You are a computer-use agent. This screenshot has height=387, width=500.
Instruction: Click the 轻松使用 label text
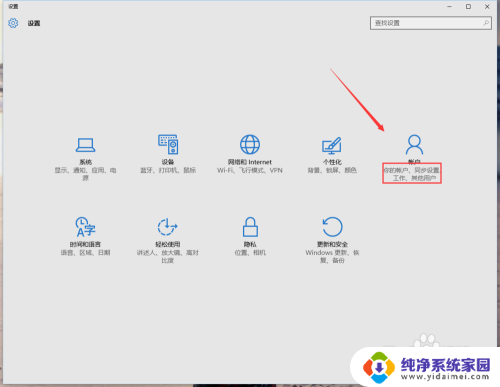pyautogui.click(x=168, y=244)
